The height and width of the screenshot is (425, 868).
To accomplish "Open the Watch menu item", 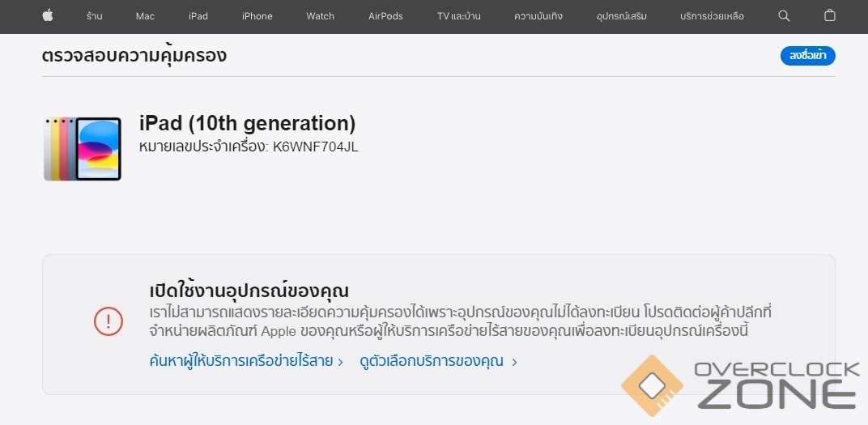I will [320, 16].
